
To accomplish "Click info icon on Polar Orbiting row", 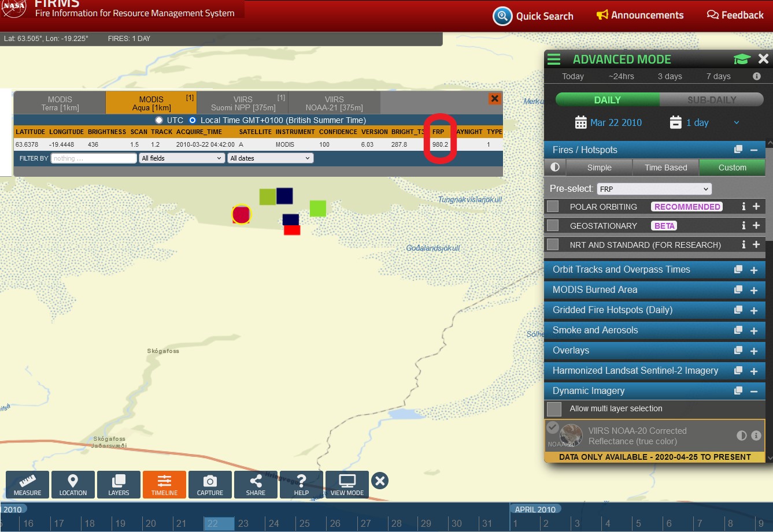I will click(744, 206).
